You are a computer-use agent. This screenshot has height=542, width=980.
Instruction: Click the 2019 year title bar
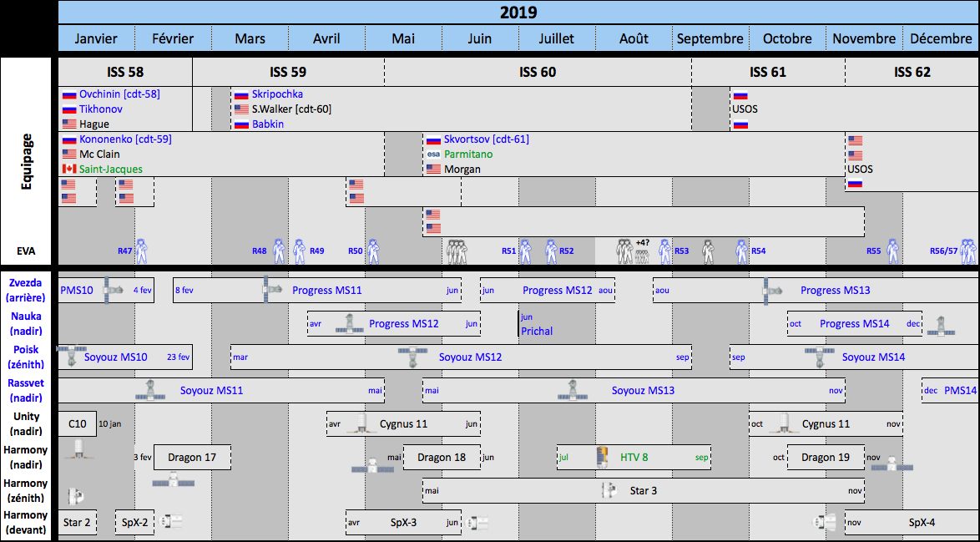click(518, 13)
